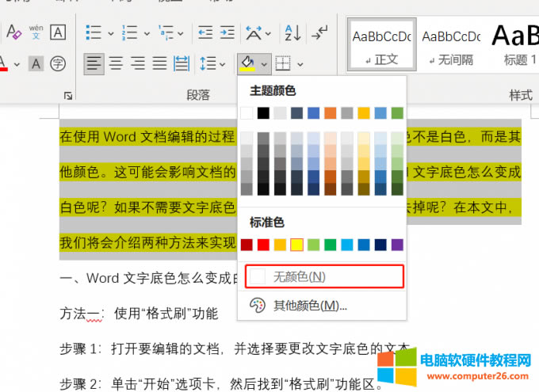Apply the 无间隔 style
The height and width of the screenshot is (392, 539).
(450, 45)
